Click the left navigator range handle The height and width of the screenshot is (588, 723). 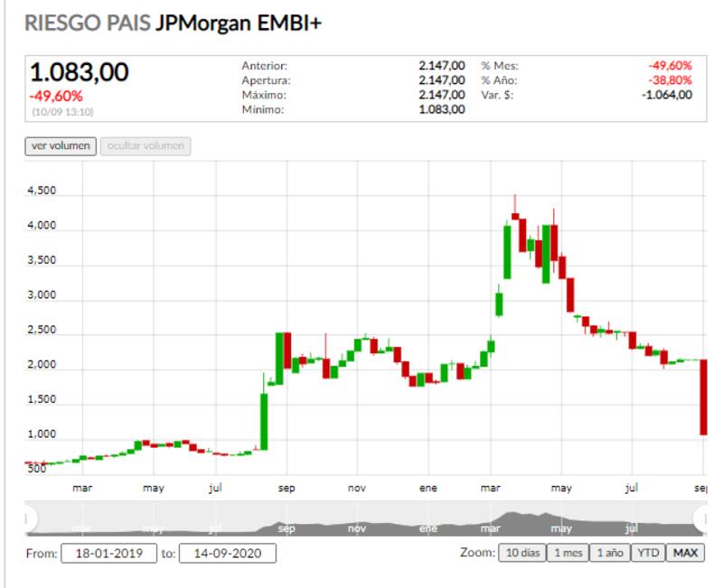pos(30,518)
